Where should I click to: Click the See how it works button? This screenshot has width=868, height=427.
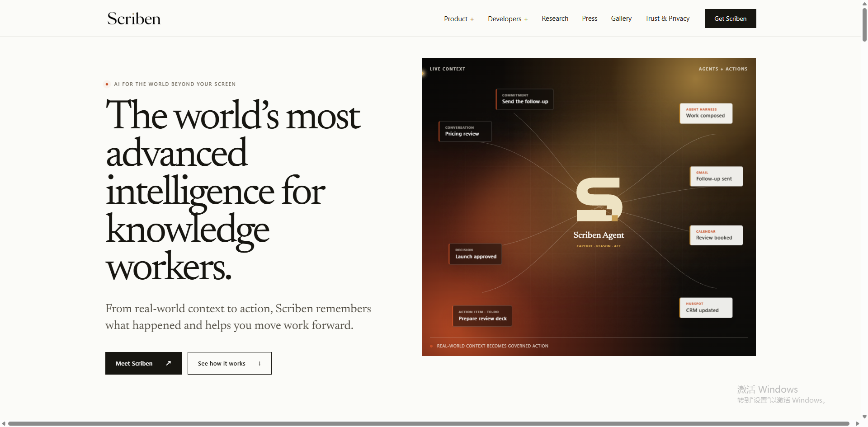(x=230, y=363)
